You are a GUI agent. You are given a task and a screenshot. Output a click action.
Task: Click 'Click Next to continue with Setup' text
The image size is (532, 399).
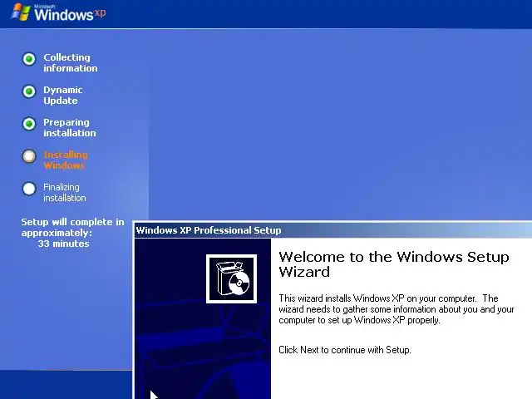[x=345, y=350]
